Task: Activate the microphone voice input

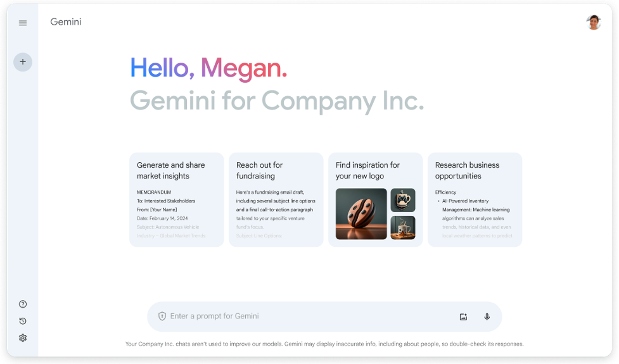Action: pyautogui.click(x=487, y=317)
